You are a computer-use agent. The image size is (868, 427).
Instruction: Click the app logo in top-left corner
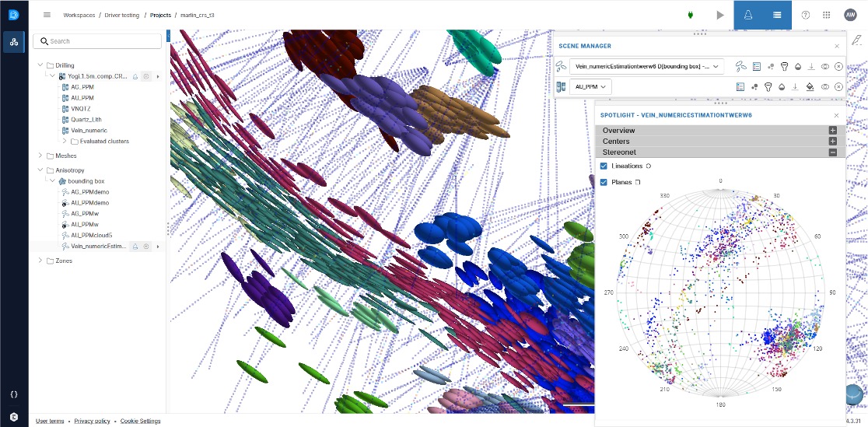(x=14, y=15)
